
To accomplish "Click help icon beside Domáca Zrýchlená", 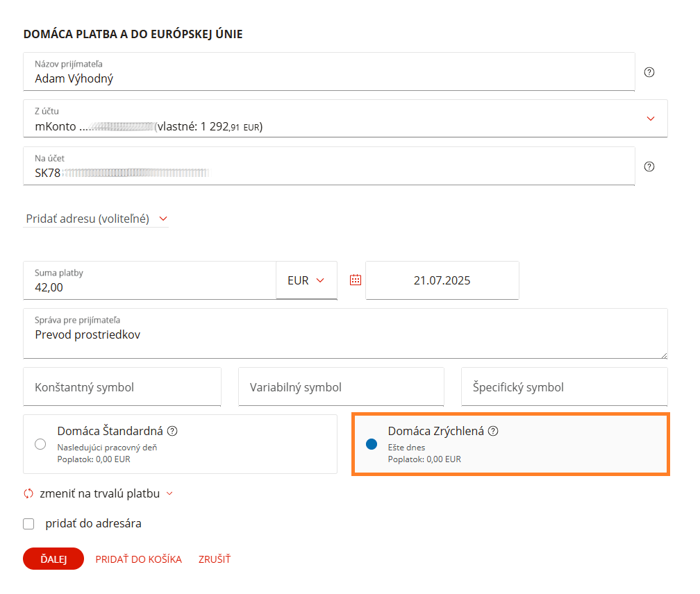I will [493, 431].
